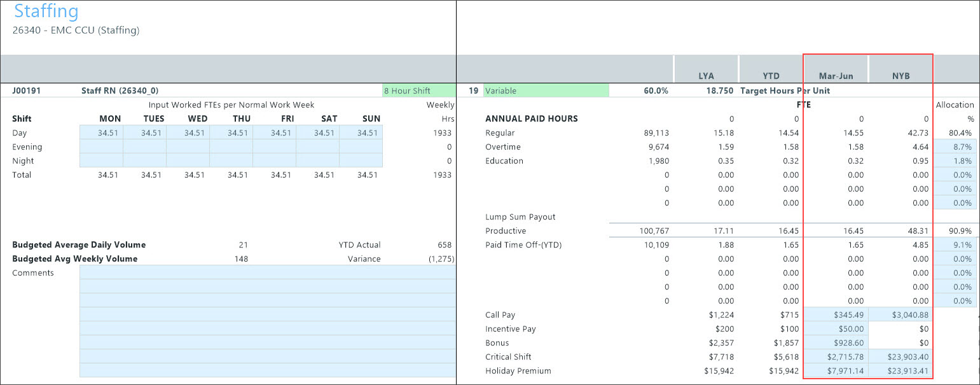Click the first Comments input line
Viewport: 980px width, 385px height.
coord(267,272)
